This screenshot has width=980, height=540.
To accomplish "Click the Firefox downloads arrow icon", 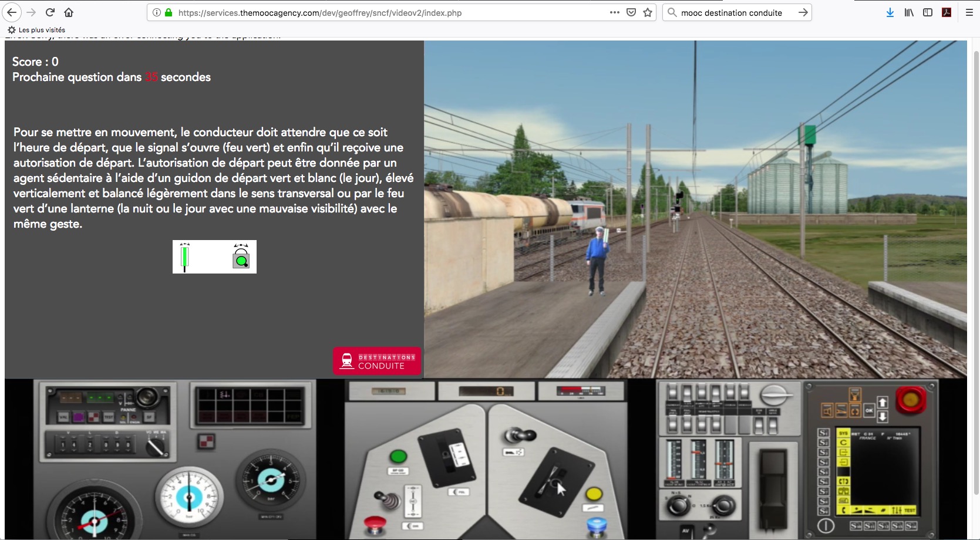I will [890, 12].
